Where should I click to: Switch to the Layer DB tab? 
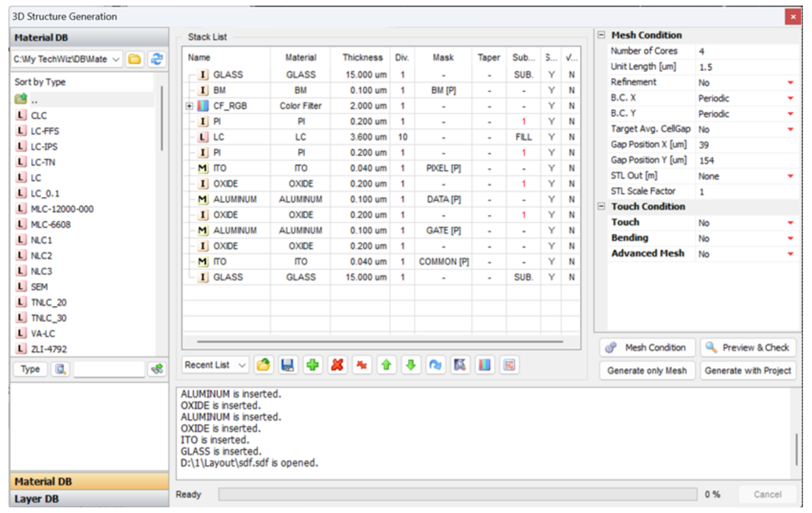click(89, 499)
